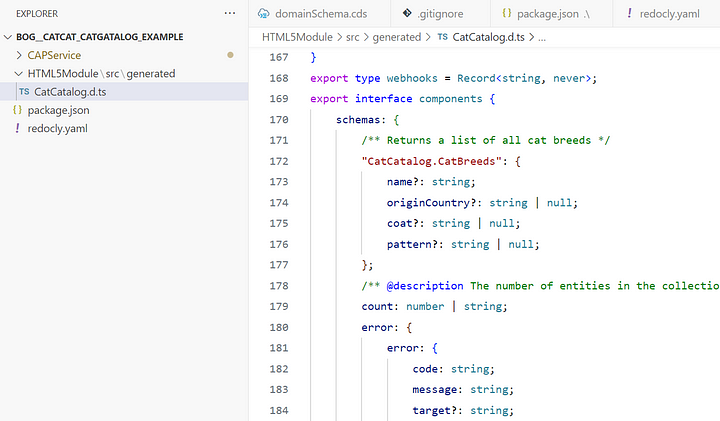Click line number 168 in the gutter
Image resolution: width=720 pixels, height=421 pixels.
click(279, 78)
